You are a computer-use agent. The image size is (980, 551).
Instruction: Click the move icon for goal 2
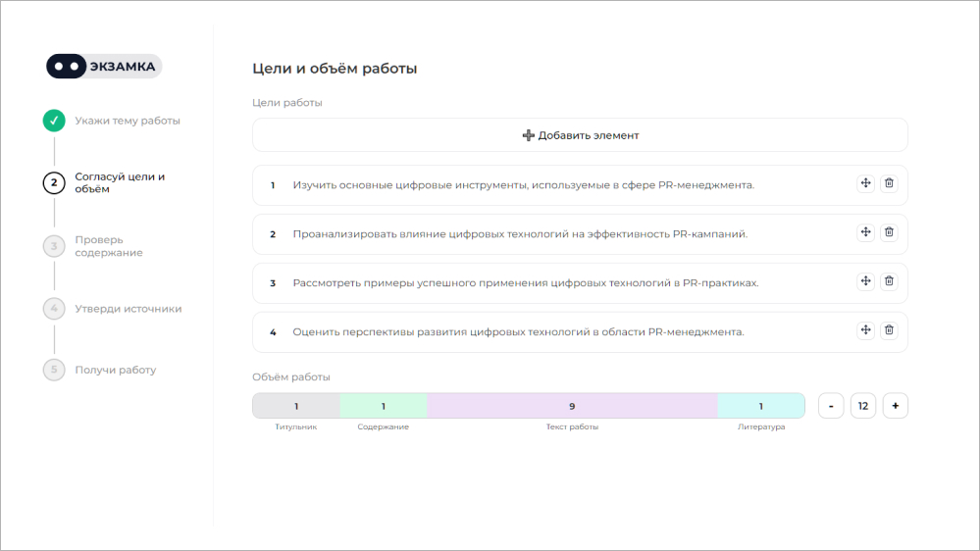point(865,232)
